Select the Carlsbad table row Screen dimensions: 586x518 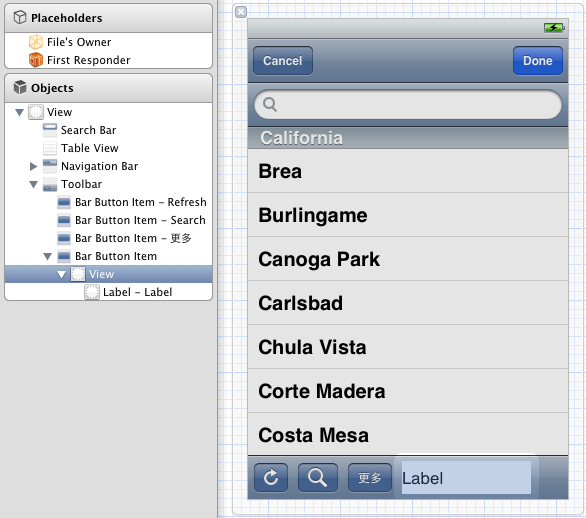[x=408, y=303]
